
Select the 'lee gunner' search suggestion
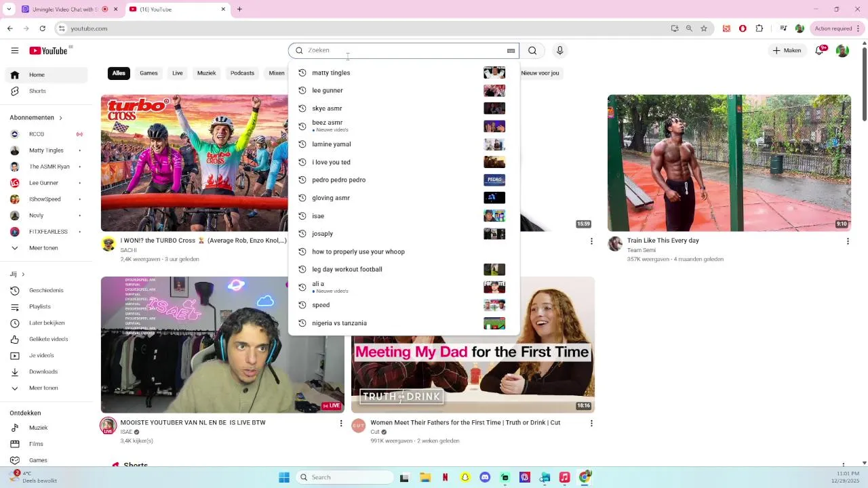pyautogui.click(x=403, y=90)
